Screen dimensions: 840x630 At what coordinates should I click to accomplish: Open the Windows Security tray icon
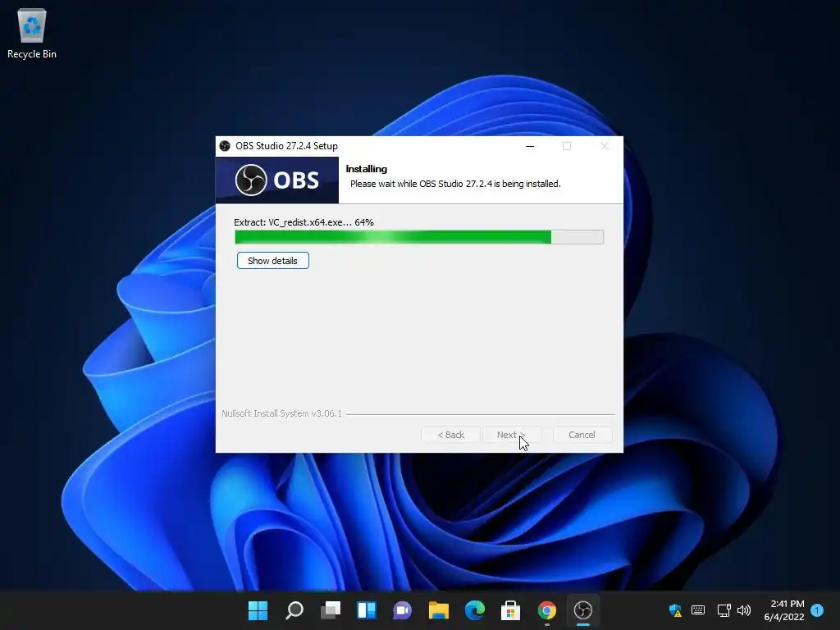coord(675,610)
